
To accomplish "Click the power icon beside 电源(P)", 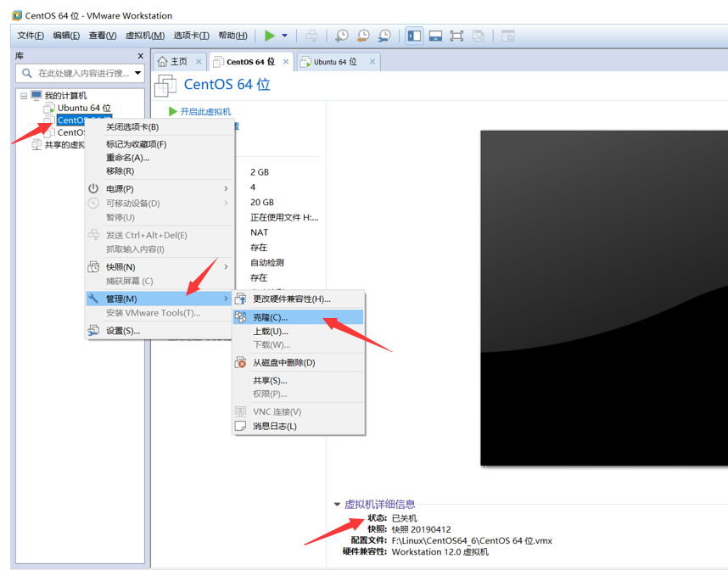I will click(93, 188).
